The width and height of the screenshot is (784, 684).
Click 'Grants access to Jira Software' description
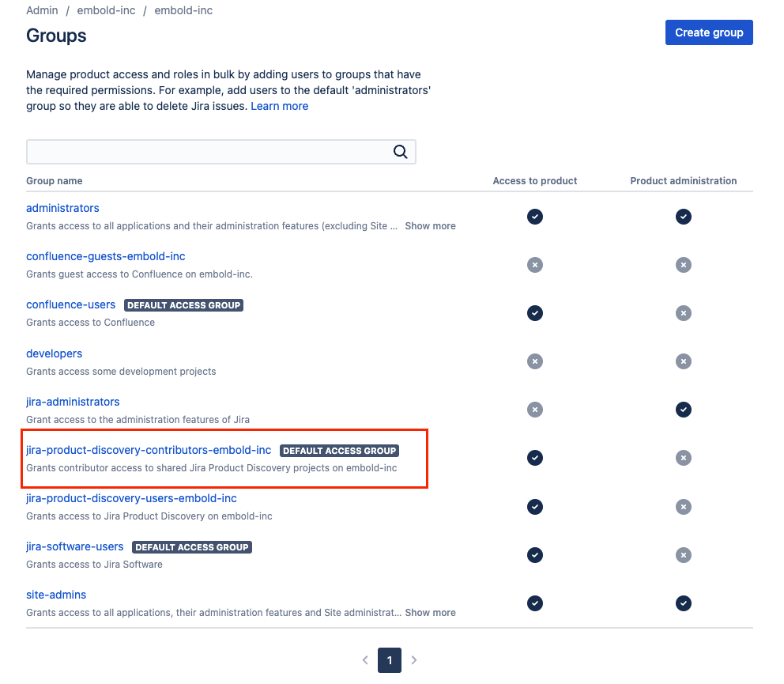[x=94, y=565]
